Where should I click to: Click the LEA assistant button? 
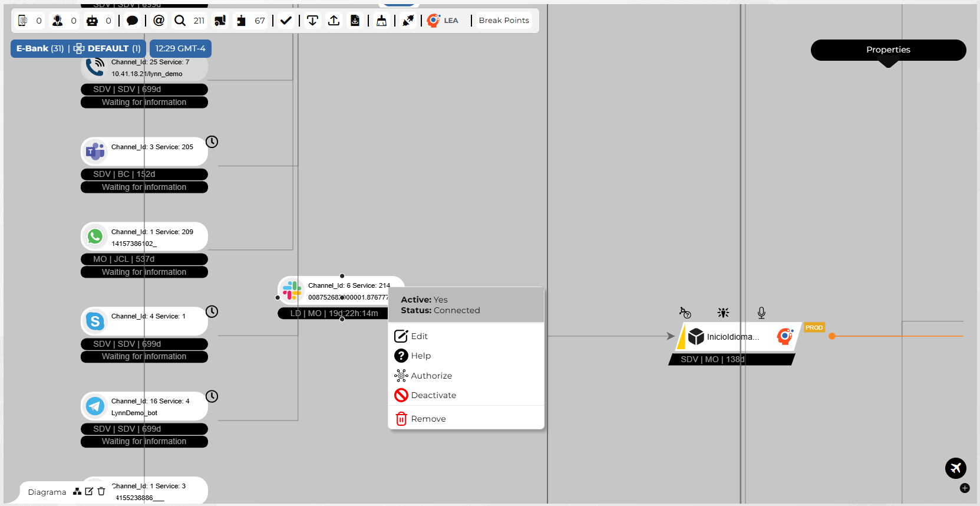[443, 21]
